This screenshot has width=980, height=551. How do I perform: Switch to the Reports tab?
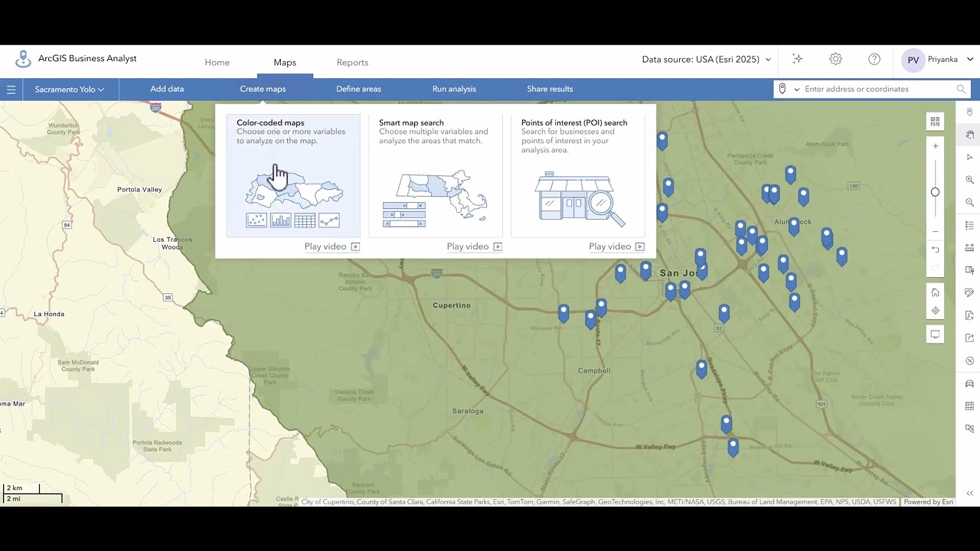click(x=352, y=62)
